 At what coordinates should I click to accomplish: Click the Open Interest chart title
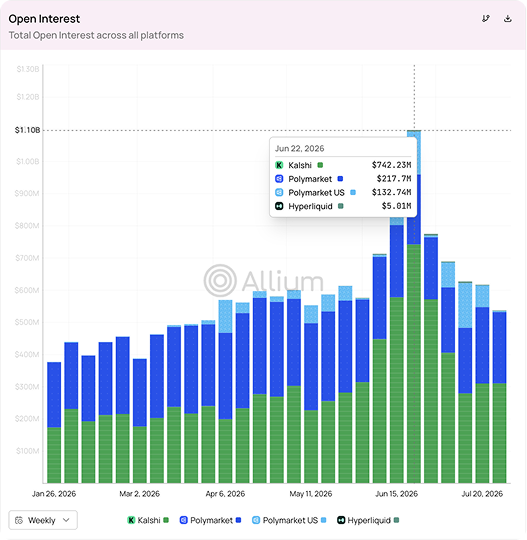(x=44, y=19)
